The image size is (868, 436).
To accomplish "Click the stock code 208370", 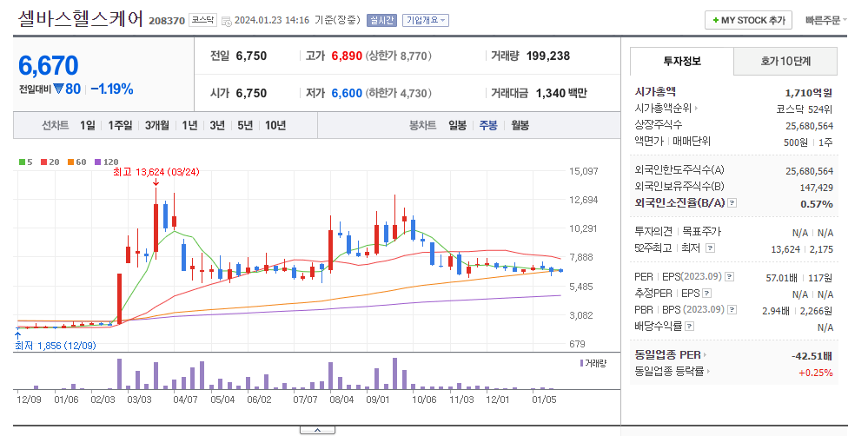I will point(167,21).
